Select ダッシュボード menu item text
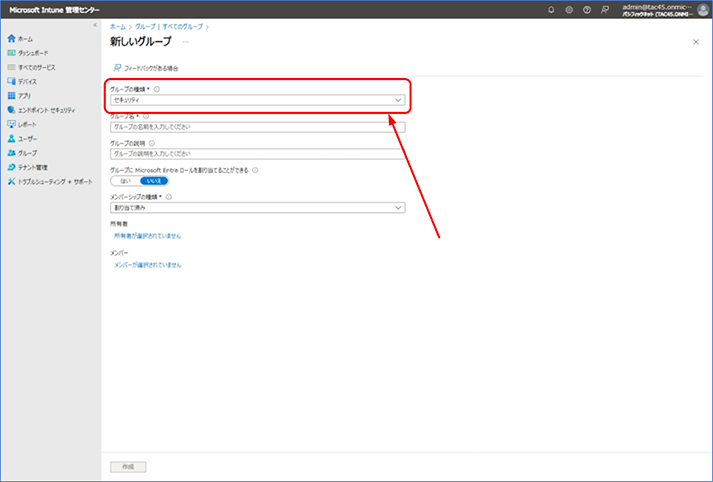Viewport: 713px width, 482px height. 33,53
